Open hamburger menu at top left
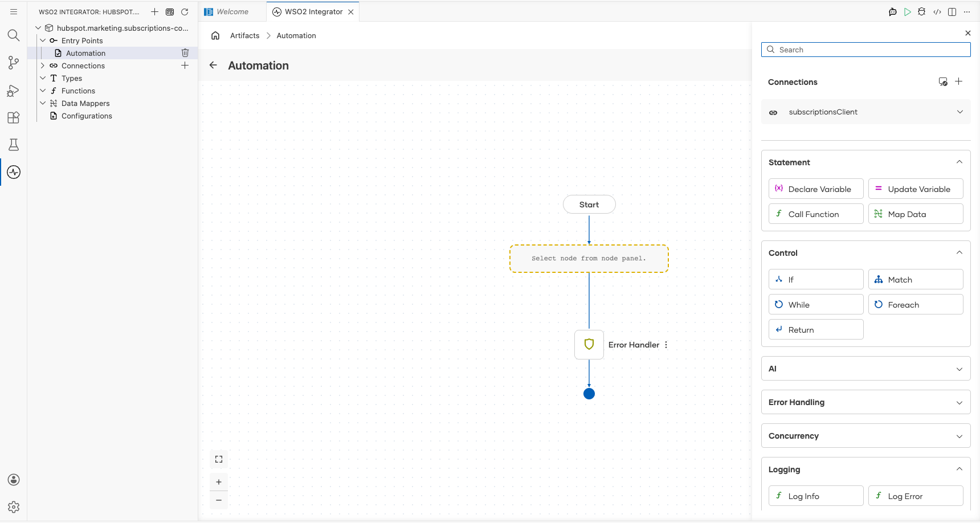The width and height of the screenshot is (980, 523). point(14,11)
